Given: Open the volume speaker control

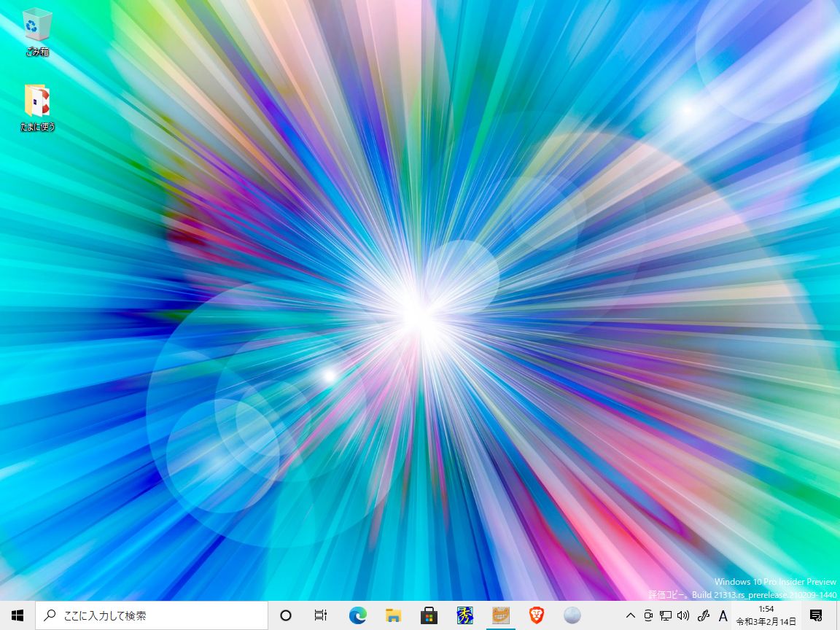Looking at the screenshot, I should click(683, 615).
